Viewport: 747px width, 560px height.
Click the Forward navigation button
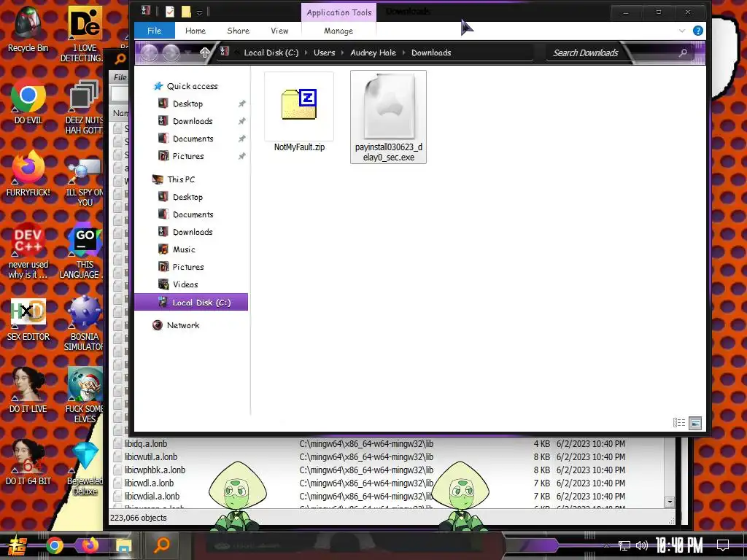[171, 52]
